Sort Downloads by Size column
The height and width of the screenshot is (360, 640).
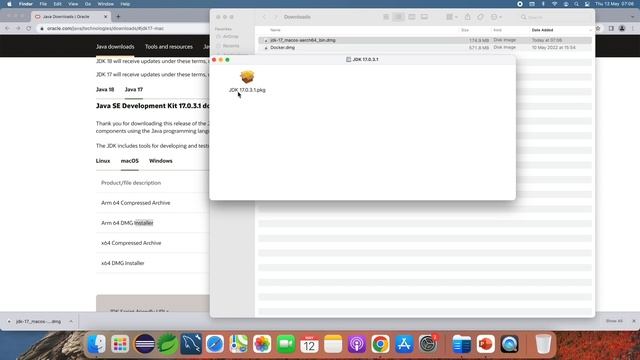465,30
